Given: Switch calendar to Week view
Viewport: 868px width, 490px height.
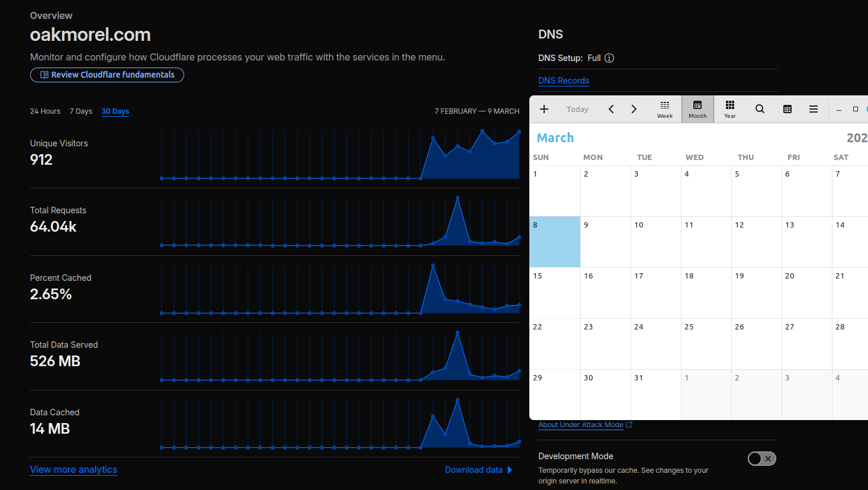Looking at the screenshot, I should pos(665,109).
